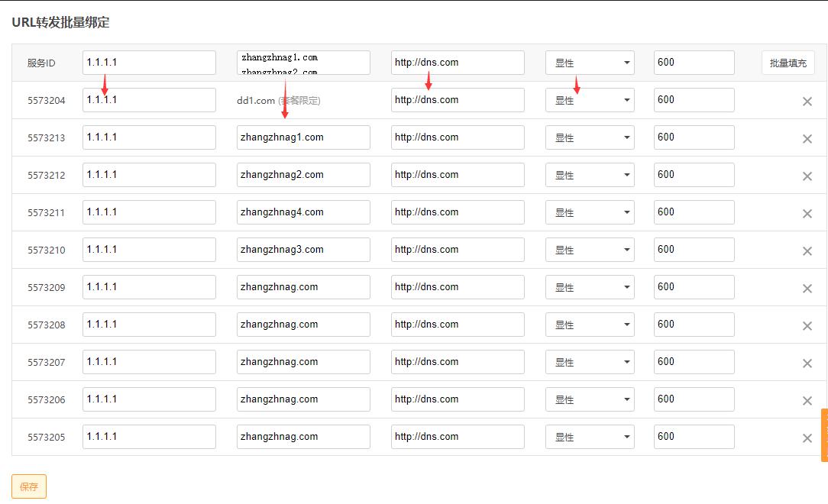Viewport: 828px width, 504px height.
Task: Remove row with service ID 5573204
Action: click(x=807, y=102)
